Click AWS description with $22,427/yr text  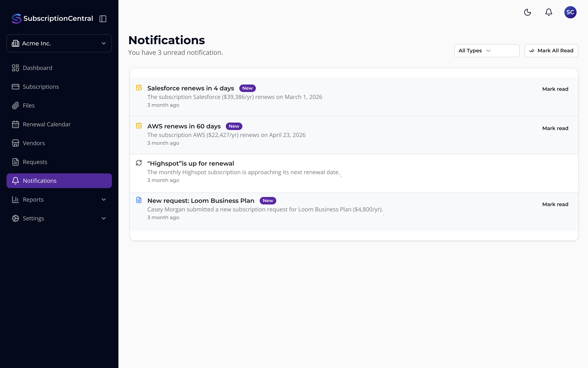[x=226, y=135]
